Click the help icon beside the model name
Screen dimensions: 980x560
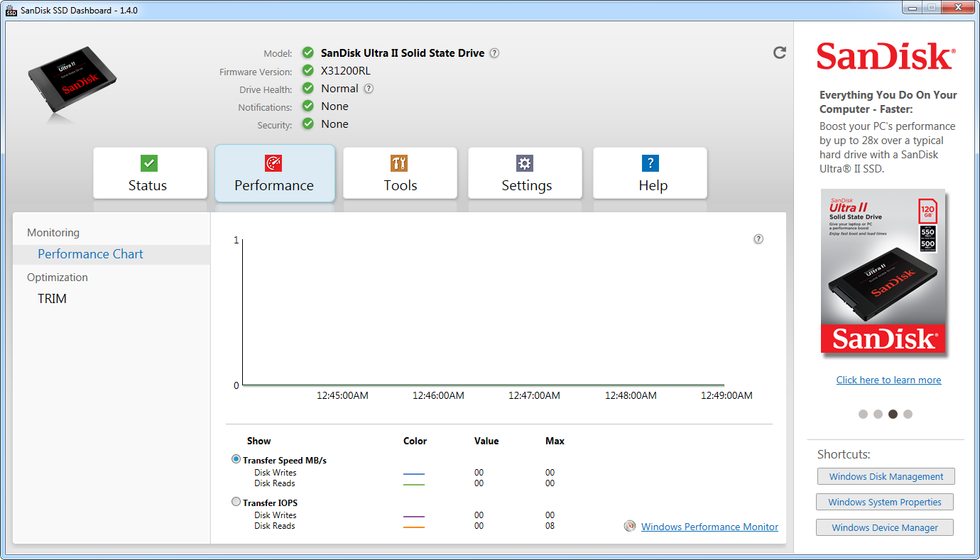pyautogui.click(x=494, y=53)
